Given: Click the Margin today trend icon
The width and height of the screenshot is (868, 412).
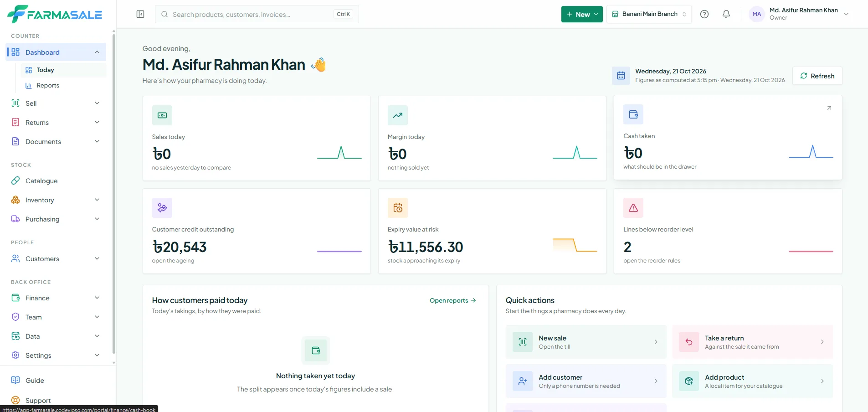Looking at the screenshot, I should tap(398, 115).
